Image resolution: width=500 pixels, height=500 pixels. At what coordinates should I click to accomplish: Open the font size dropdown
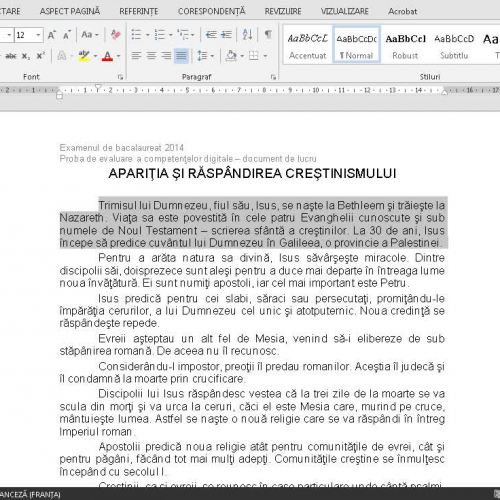point(39,35)
